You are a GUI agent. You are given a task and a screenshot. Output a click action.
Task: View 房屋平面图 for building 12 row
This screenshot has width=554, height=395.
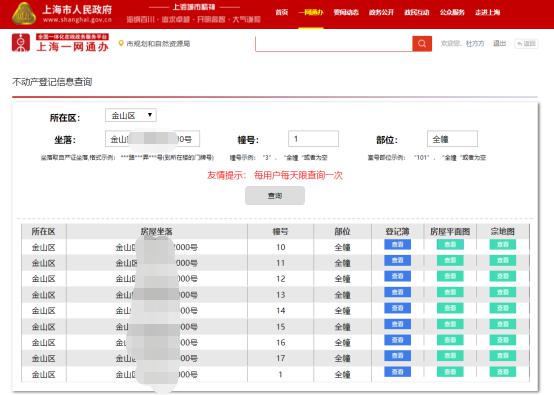coord(450,276)
